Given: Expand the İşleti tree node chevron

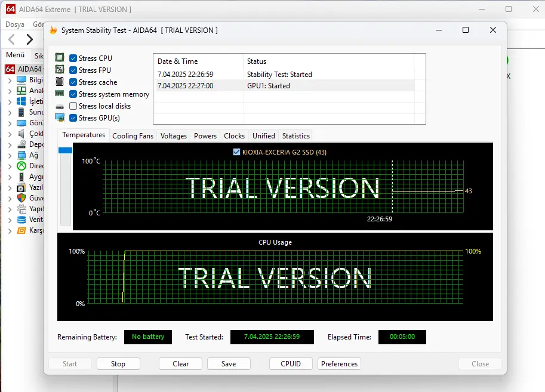Looking at the screenshot, I should pos(10,102).
